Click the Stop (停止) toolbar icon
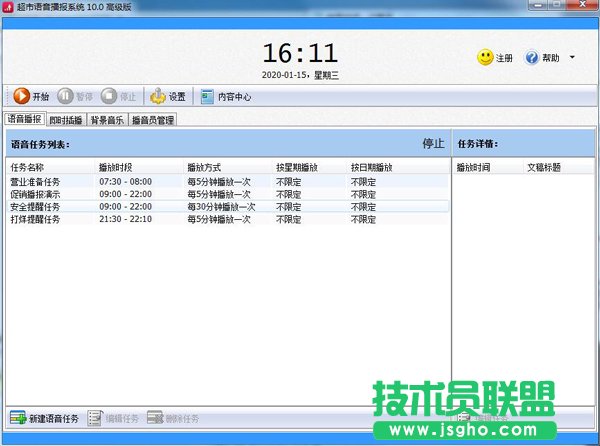This screenshot has width=600, height=446. [109, 96]
